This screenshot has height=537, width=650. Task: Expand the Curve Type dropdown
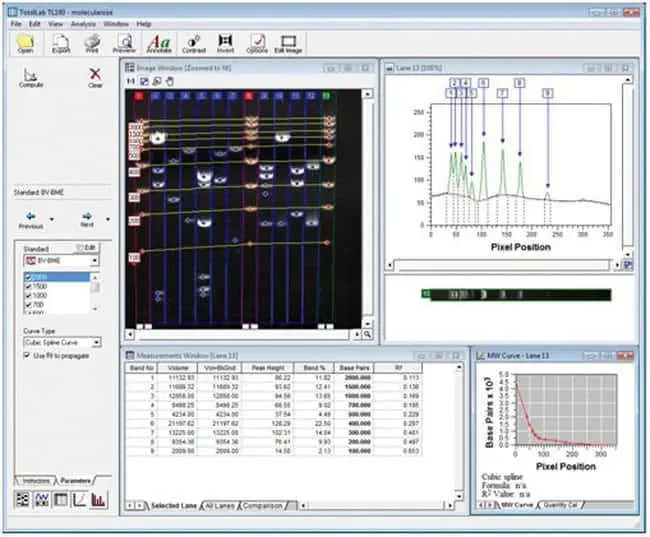95,341
